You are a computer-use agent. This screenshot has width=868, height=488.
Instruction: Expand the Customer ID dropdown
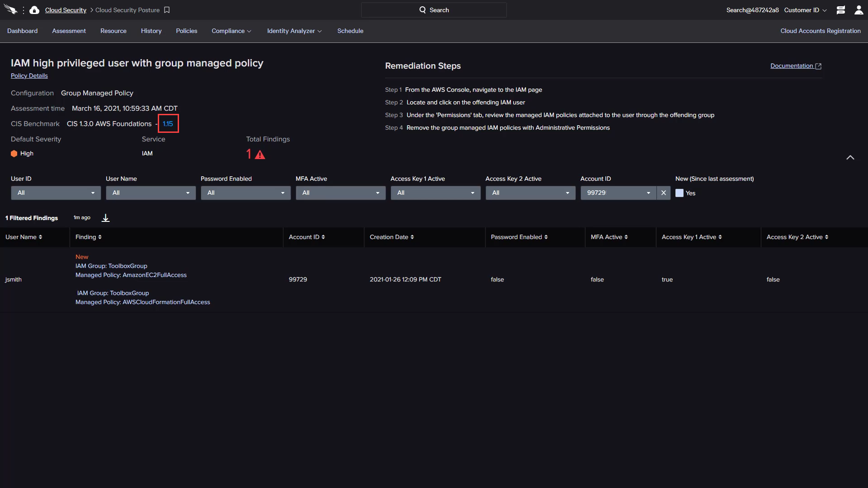pyautogui.click(x=805, y=10)
